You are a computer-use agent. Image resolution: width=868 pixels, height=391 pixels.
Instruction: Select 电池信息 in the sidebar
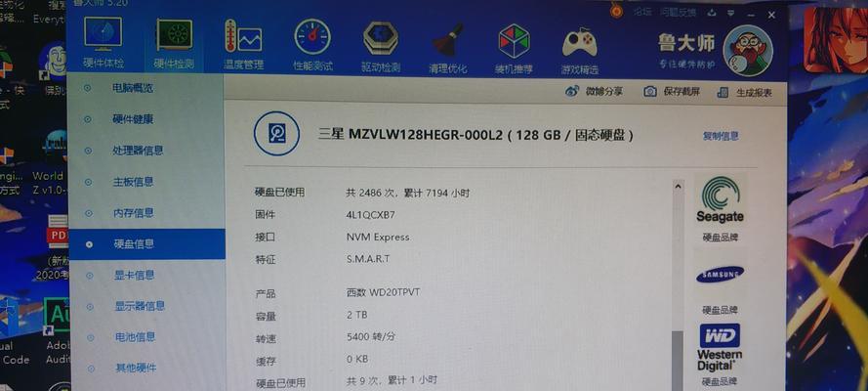[x=135, y=336]
